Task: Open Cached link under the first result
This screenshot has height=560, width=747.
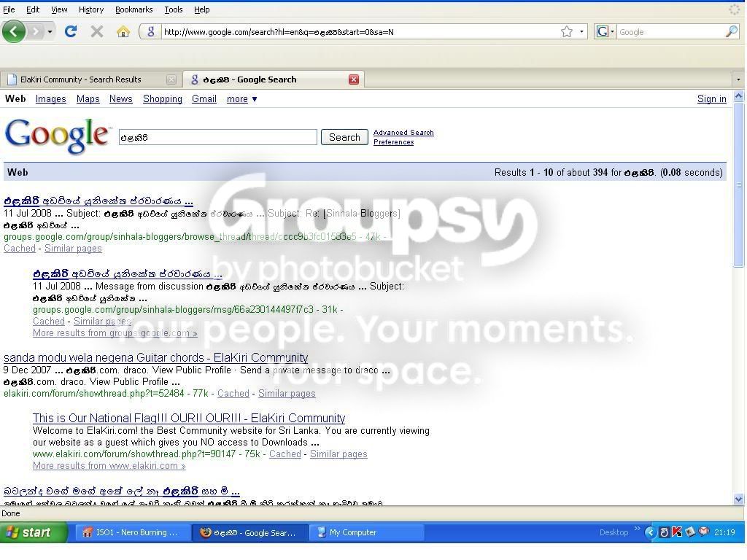Action: coord(20,249)
